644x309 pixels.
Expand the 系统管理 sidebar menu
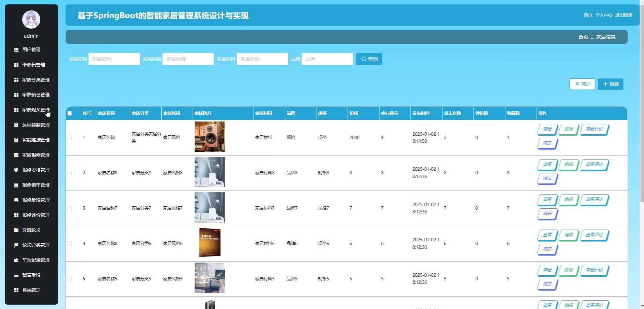tap(31, 290)
